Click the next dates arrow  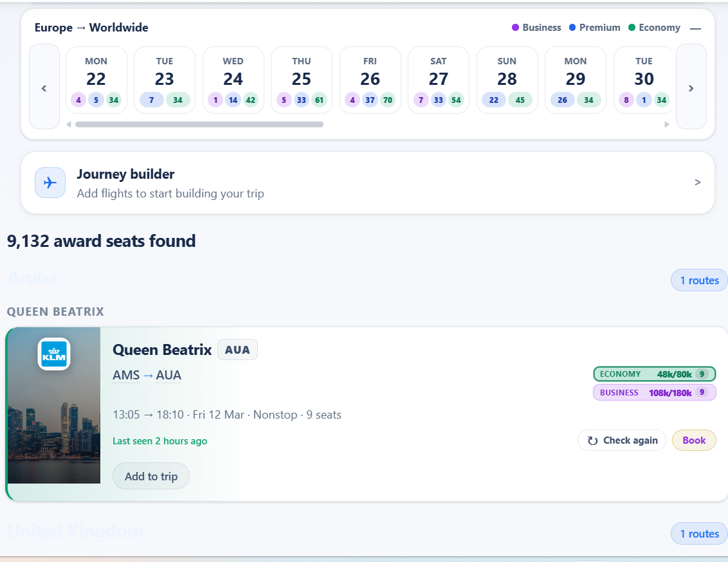pyautogui.click(x=691, y=87)
